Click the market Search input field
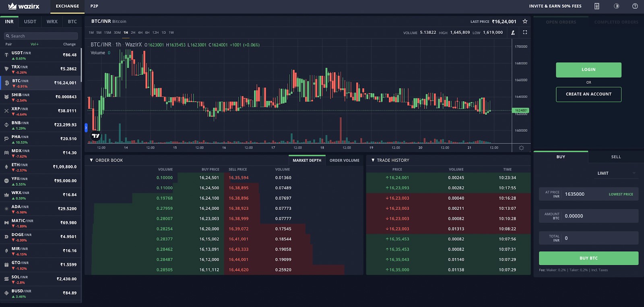644x307 pixels. coord(41,36)
